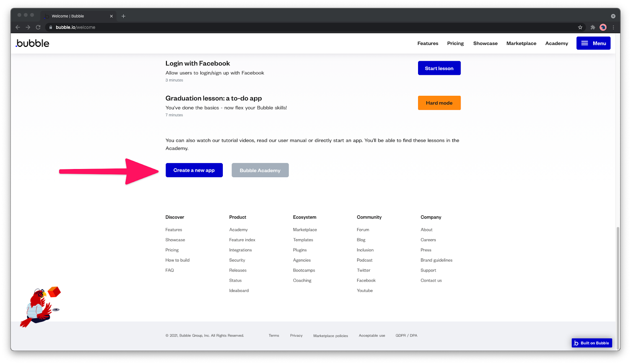This screenshot has height=364, width=631.
Task: Close the Welcome | Bubble tab
Action: click(x=111, y=16)
